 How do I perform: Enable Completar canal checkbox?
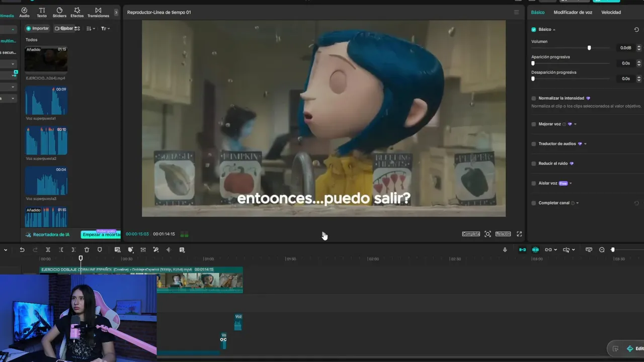[534, 203]
